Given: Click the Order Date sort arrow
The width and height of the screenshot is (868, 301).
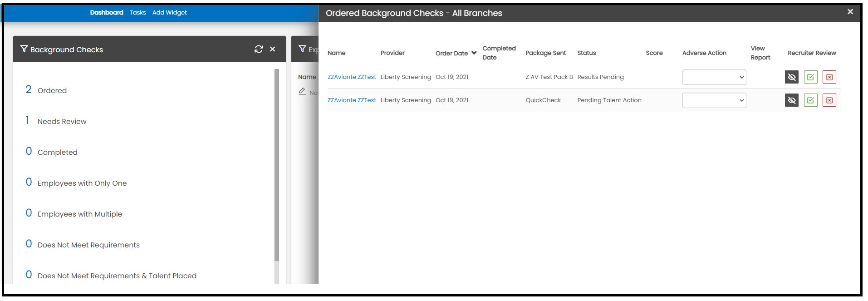Looking at the screenshot, I should (474, 53).
